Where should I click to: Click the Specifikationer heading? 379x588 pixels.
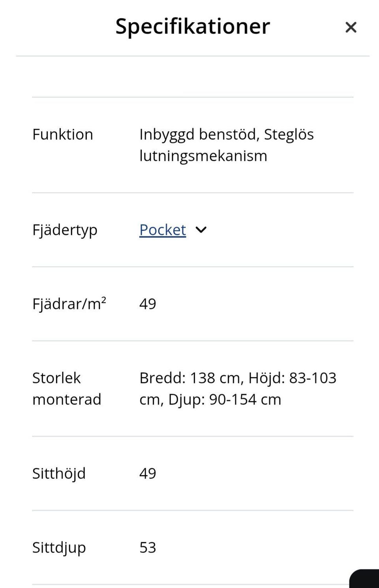coord(192,26)
